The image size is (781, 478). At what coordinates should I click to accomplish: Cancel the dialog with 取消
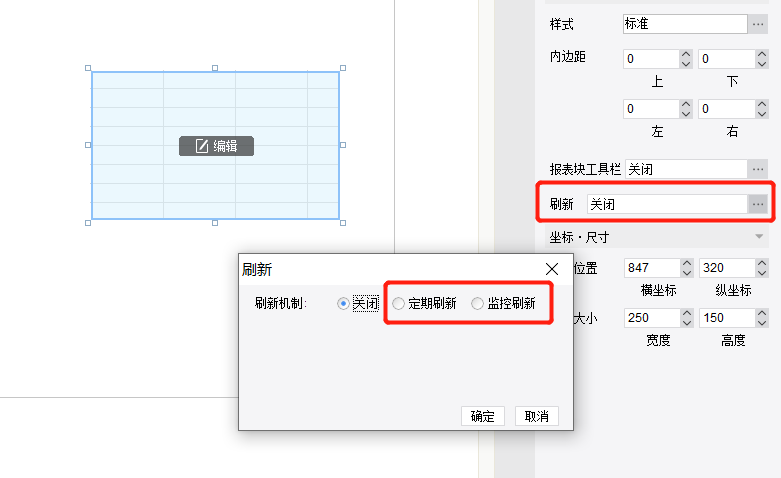tap(536, 416)
